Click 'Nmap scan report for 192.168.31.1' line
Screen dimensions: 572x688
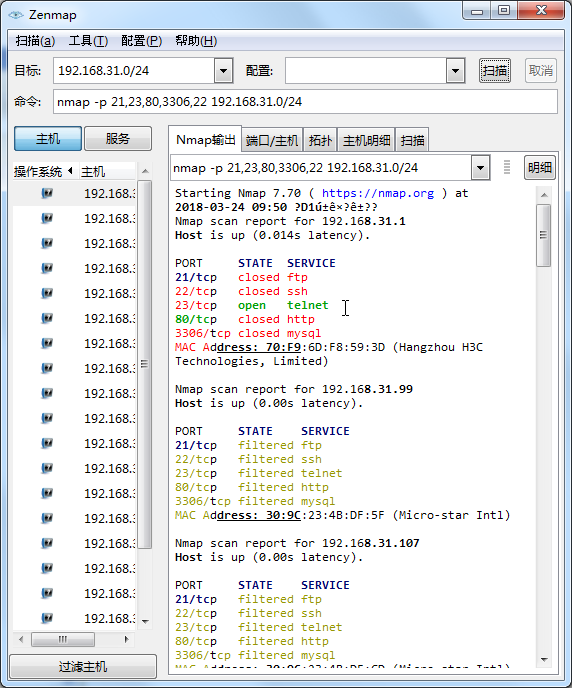[x=290, y=221]
